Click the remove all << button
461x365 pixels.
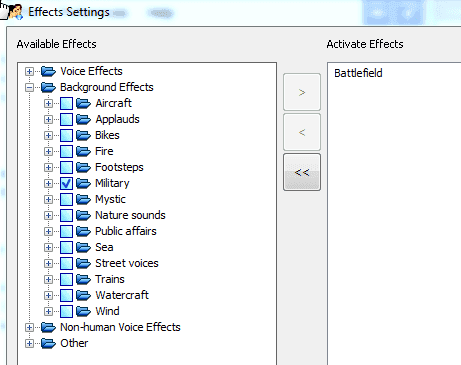pos(302,172)
